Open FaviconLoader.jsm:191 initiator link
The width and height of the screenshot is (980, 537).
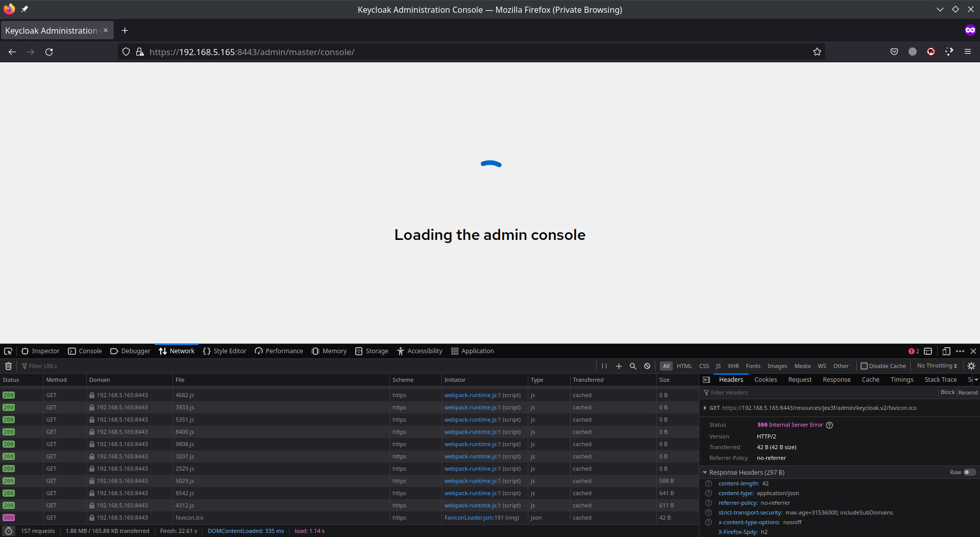474,518
